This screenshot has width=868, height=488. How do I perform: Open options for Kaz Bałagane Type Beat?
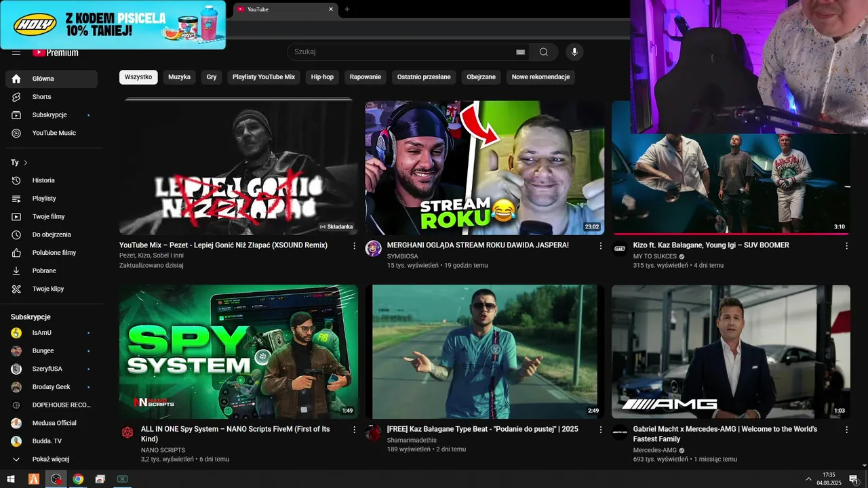point(600,430)
